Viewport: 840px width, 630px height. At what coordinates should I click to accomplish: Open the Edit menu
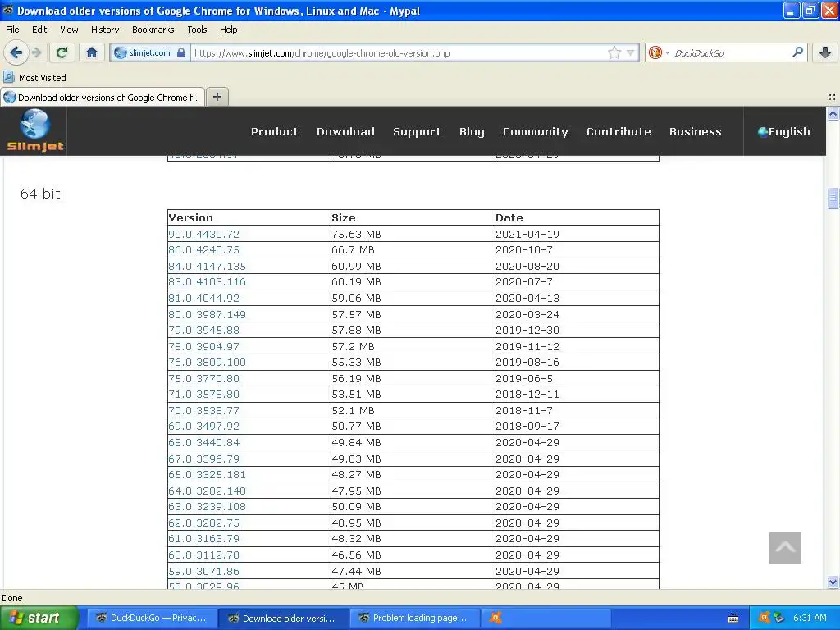pos(39,30)
